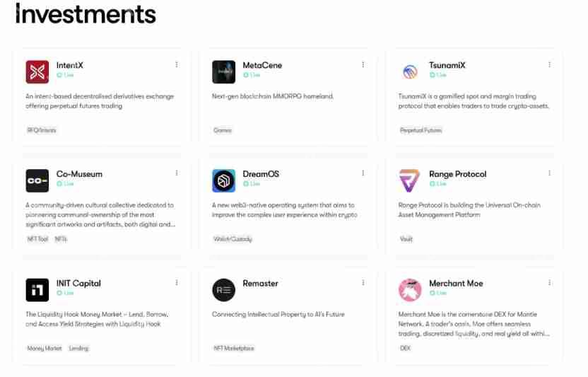This screenshot has height=377, width=588.
Task: Click the IntentX red logo icon
Action: pyautogui.click(x=37, y=71)
